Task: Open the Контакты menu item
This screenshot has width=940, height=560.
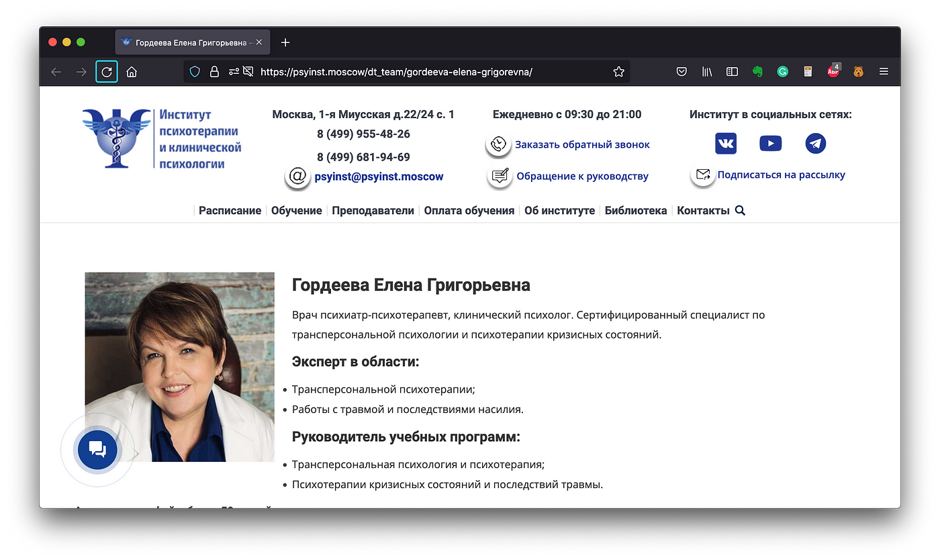Action: click(703, 210)
